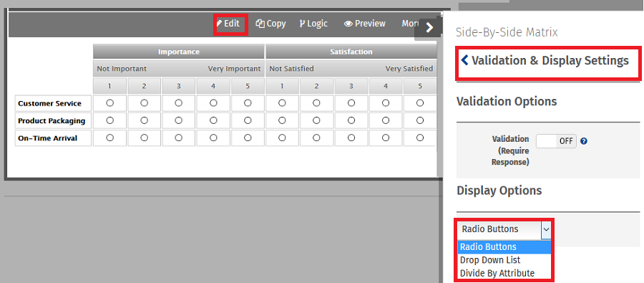Go back via Validation & Display Settings
Viewport: 644px width, 283px height.
[x=545, y=61]
